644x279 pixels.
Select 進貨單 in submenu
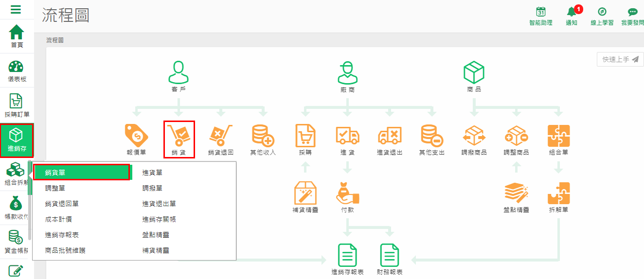(152, 173)
